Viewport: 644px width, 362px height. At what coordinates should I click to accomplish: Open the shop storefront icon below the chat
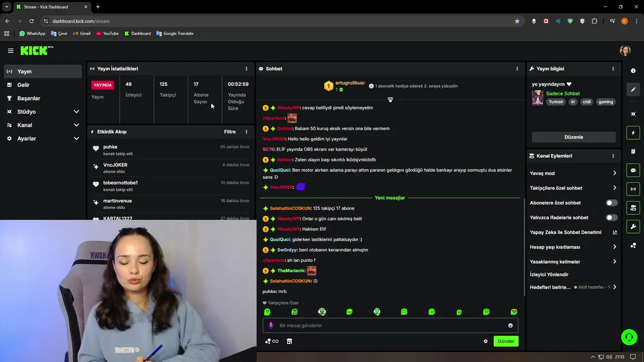(289, 341)
